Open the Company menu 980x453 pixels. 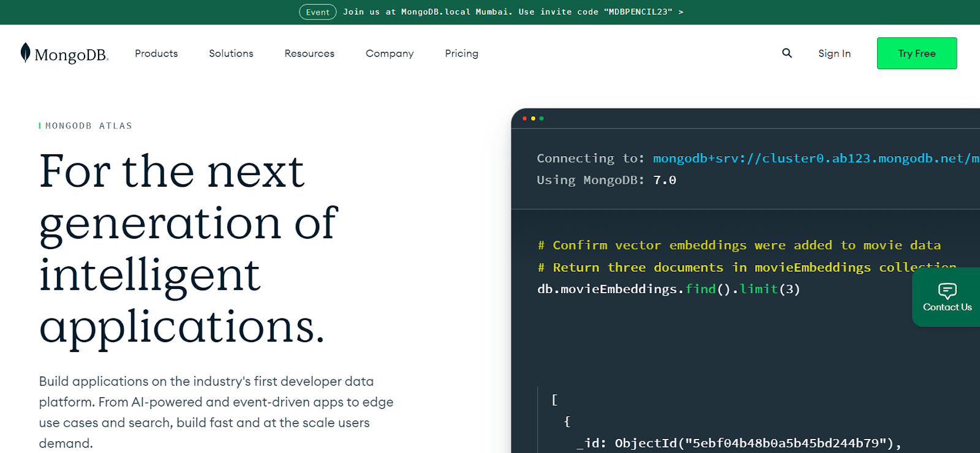click(x=390, y=54)
